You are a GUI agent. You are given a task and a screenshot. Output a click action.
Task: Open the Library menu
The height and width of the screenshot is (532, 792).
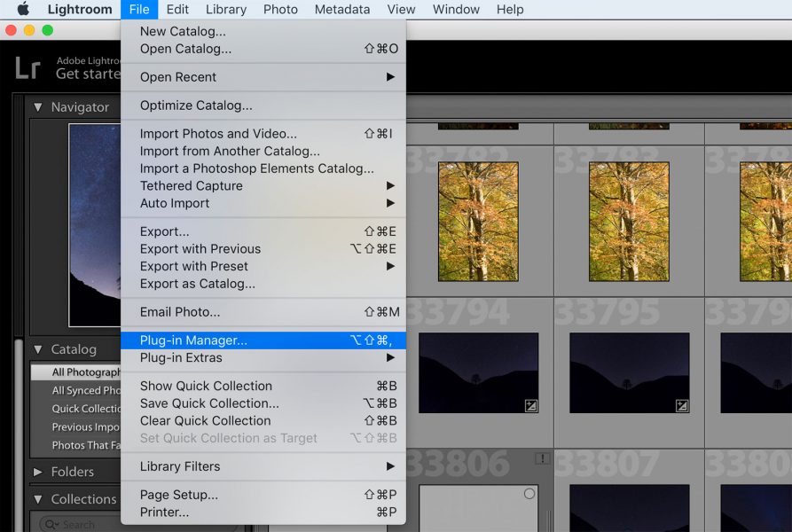(x=225, y=9)
